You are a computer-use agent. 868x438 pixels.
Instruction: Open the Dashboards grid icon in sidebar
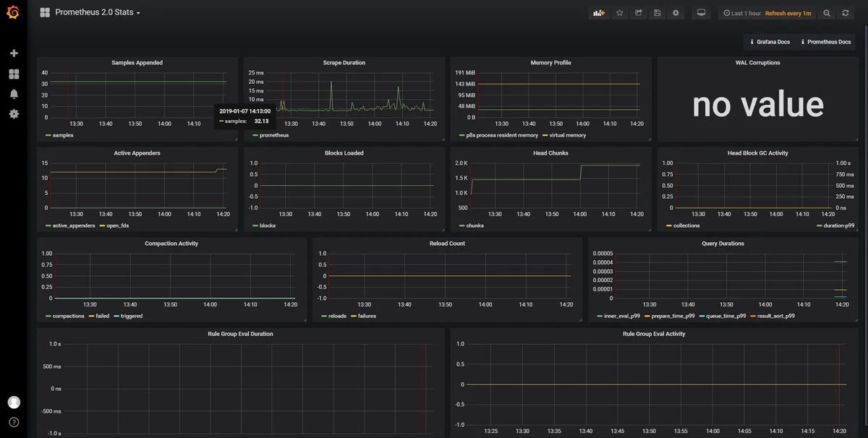[x=14, y=74]
